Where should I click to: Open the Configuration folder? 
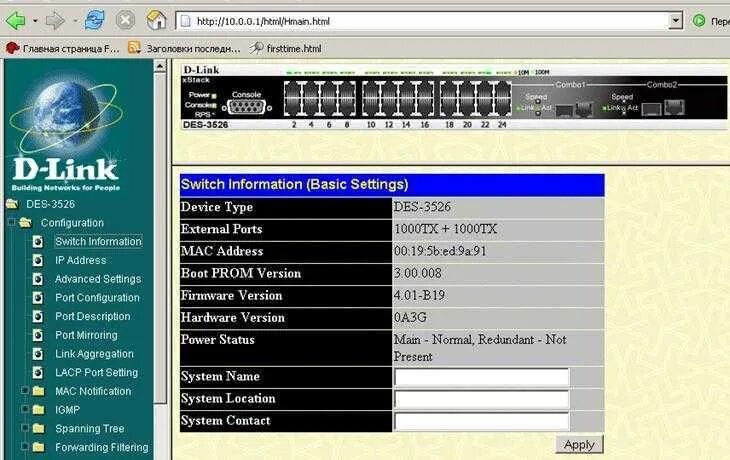[72, 223]
